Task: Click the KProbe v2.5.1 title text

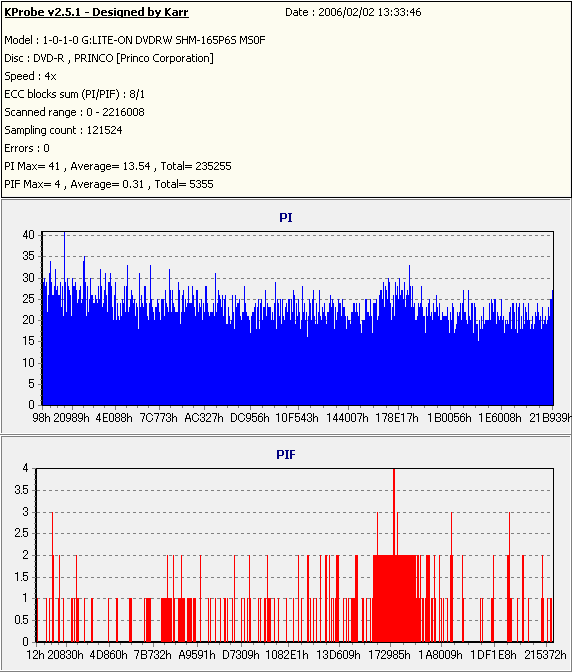Action: pyautogui.click(x=96, y=12)
